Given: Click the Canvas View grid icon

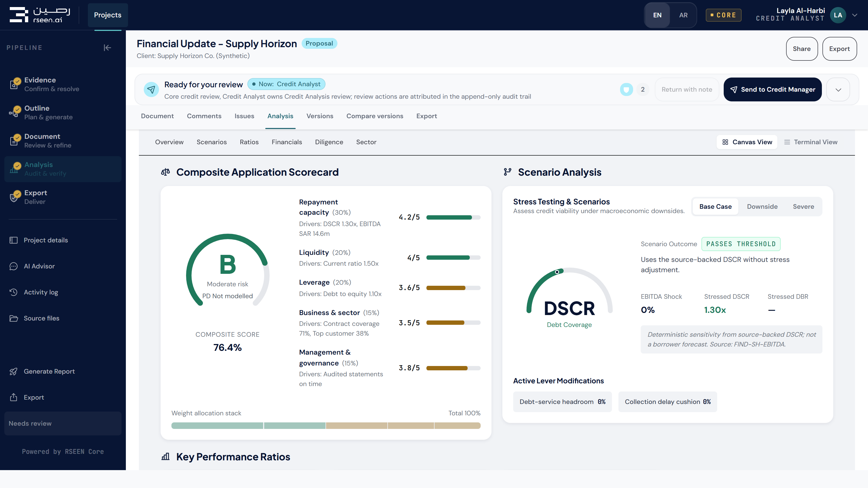Looking at the screenshot, I should click(725, 142).
